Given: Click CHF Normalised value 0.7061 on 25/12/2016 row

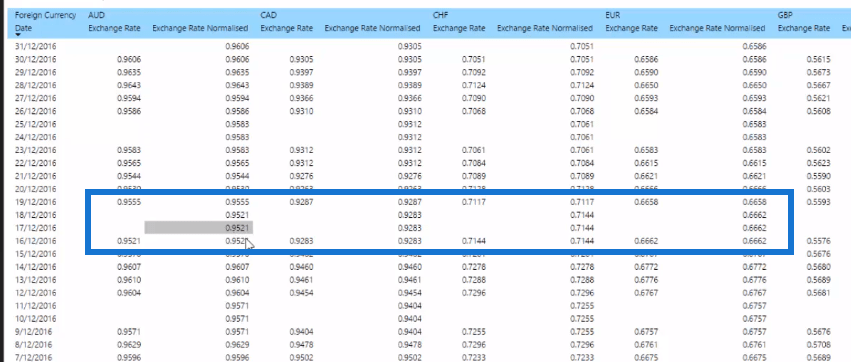Looking at the screenshot, I should pos(582,124).
